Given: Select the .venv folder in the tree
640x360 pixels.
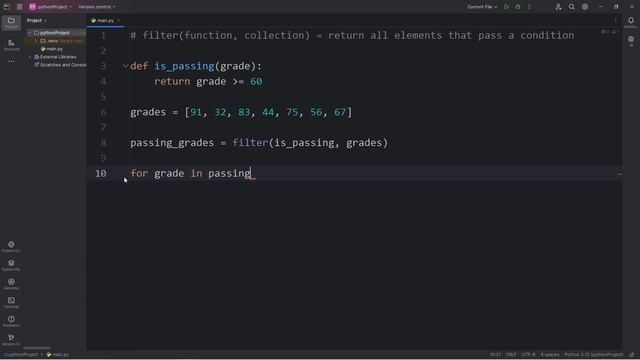Looking at the screenshot, I should (x=53, y=41).
